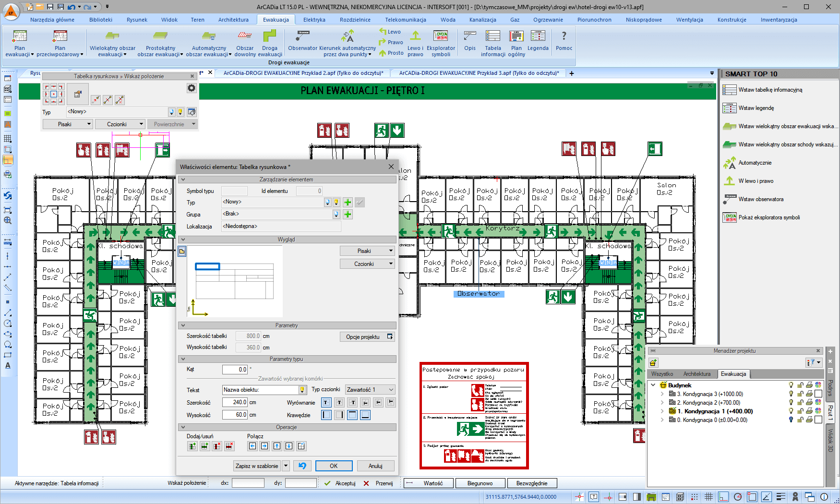Add a new type with the green plus
The image size is (840, 504).
pos(348,202)
